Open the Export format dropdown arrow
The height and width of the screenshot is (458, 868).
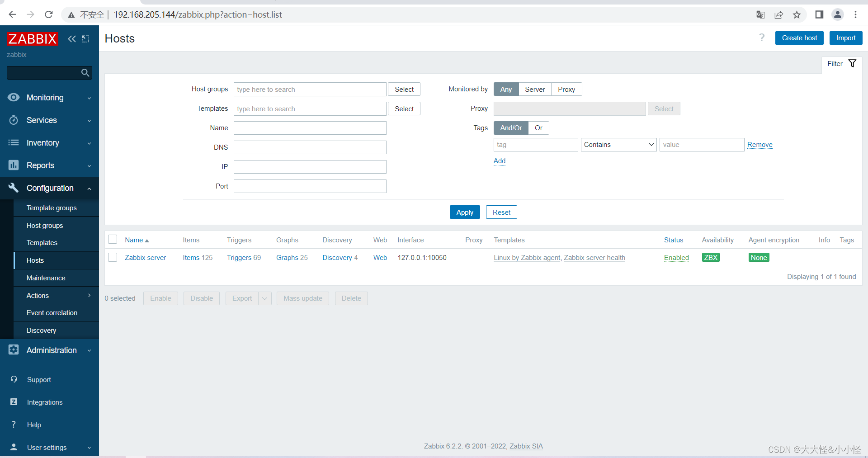(x=265, y=298)
